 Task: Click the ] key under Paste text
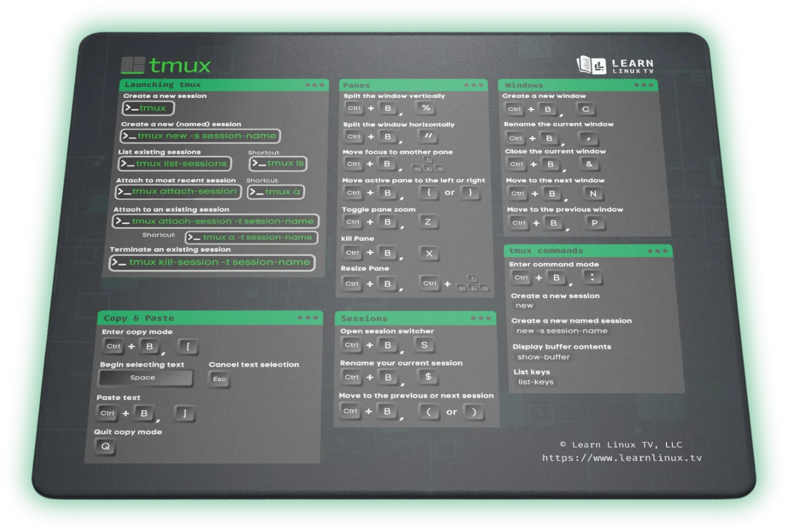point(184,413)
